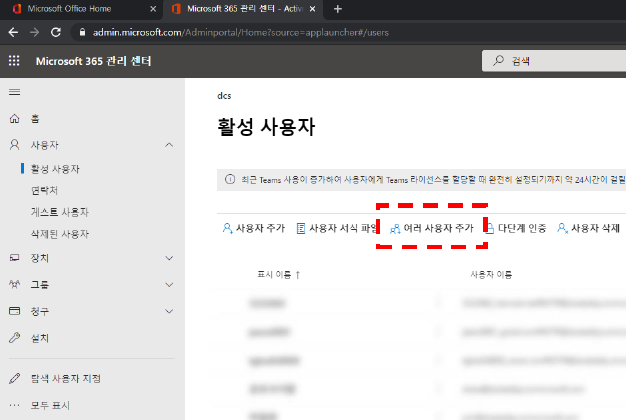Click the search magnifier icon

498,61
